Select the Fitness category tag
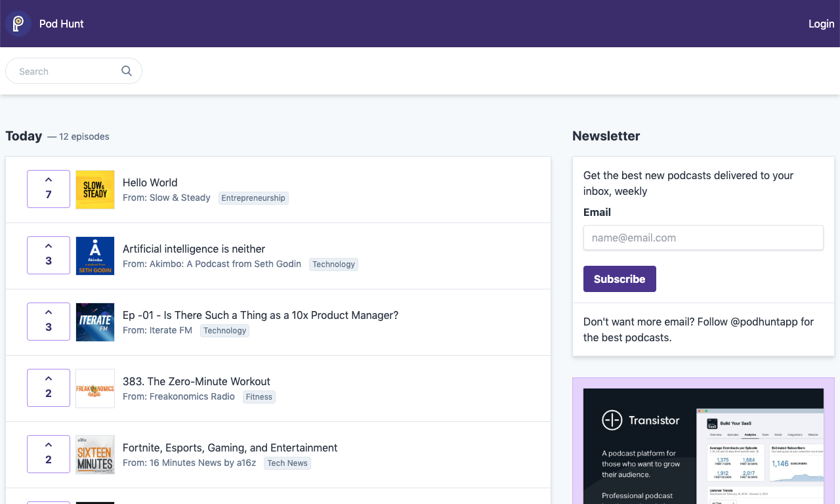This screenshot has width=840, height=504. [x=259, y=397]
